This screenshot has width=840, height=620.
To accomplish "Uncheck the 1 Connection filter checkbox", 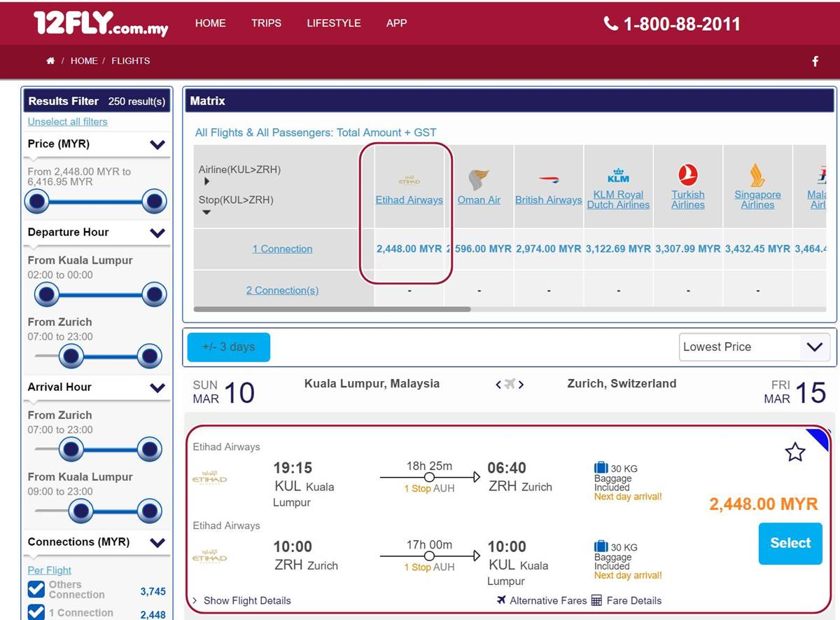I will 36,612.
